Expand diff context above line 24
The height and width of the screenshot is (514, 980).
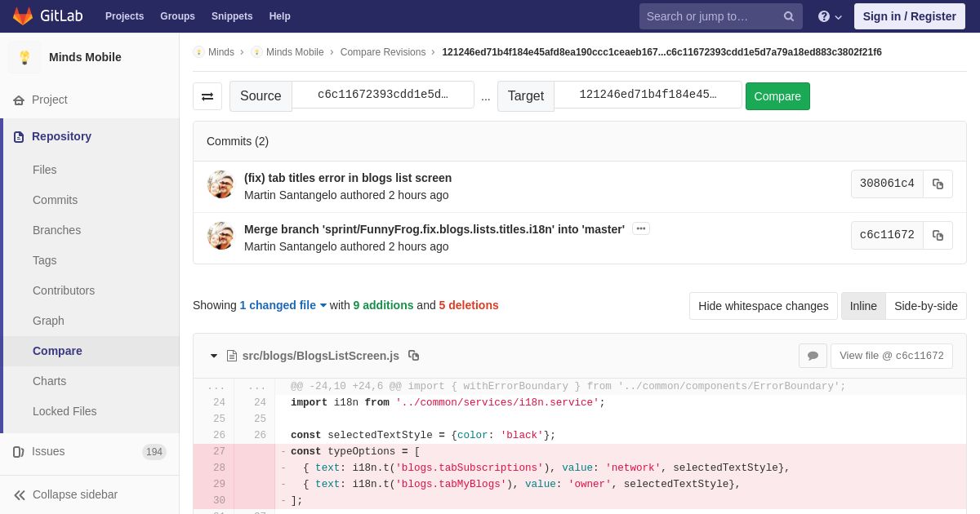pos(234,387)
